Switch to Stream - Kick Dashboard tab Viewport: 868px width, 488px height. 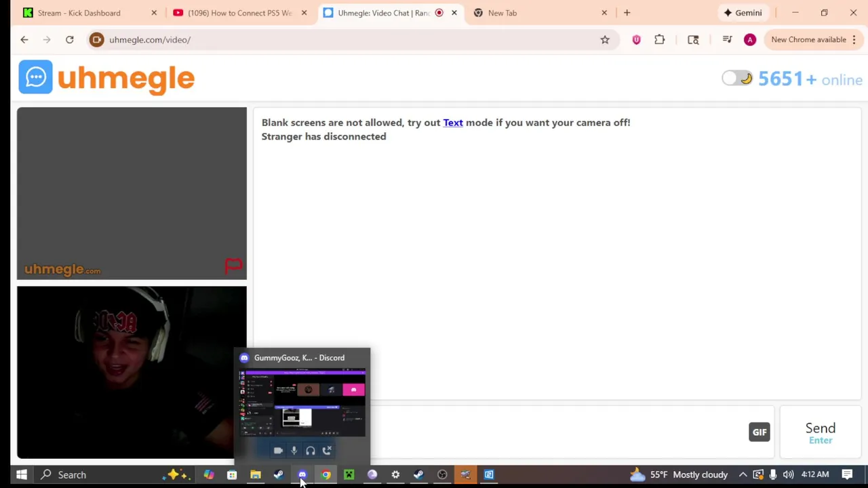point(79,13)
